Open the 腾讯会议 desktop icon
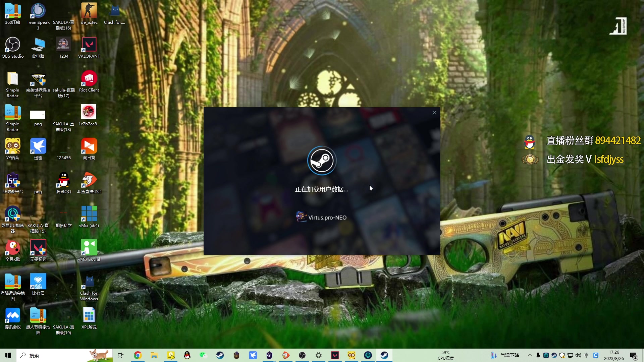 click(x=13, y=318)
